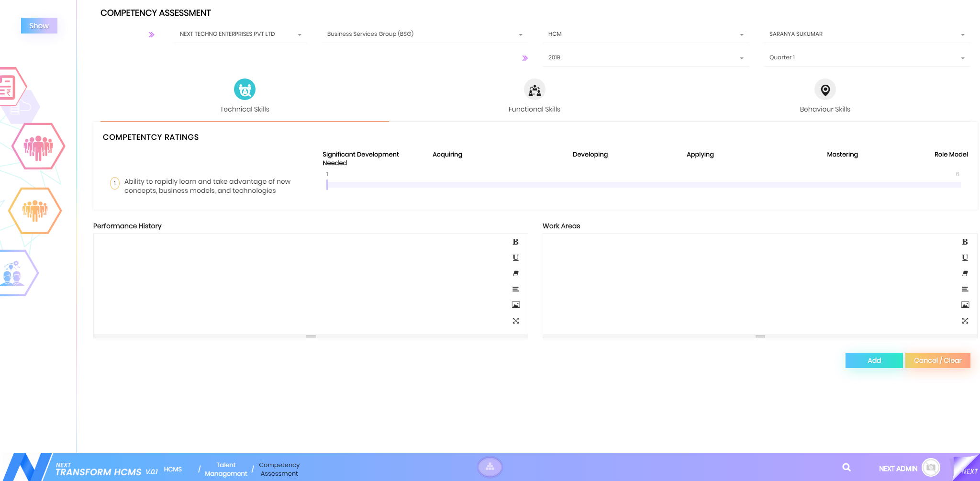Click paragraph align icon in Work Areas editor
The width and height of the screenshot is (980, 481).
[965, 289]
